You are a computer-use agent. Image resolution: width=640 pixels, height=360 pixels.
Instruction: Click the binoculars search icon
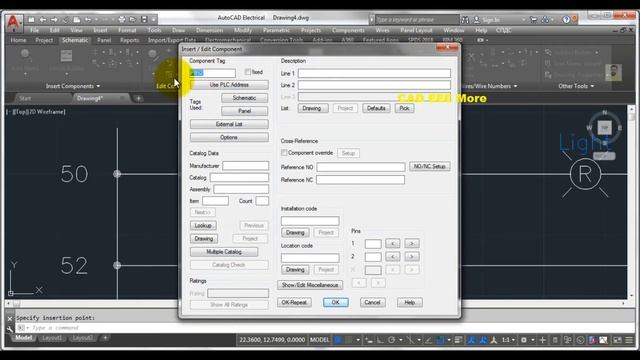465,20
